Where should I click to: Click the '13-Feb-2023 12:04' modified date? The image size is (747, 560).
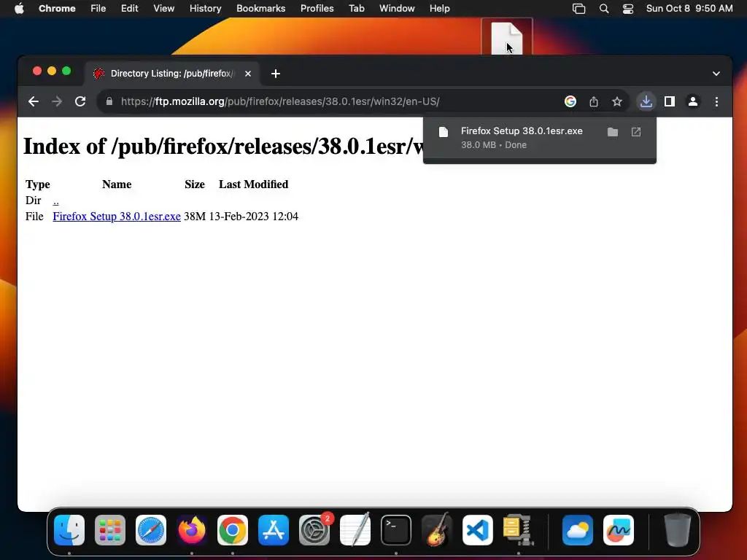click(254, 216)
